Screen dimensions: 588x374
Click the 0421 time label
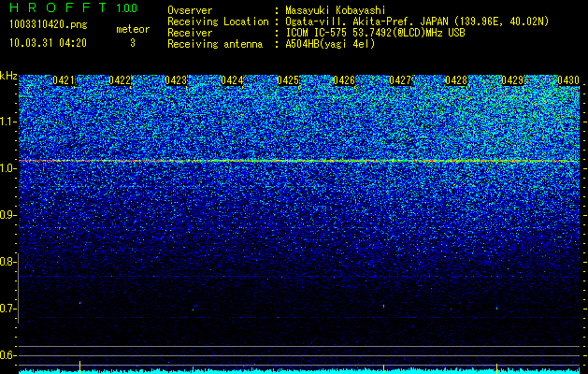pos(64,80)
